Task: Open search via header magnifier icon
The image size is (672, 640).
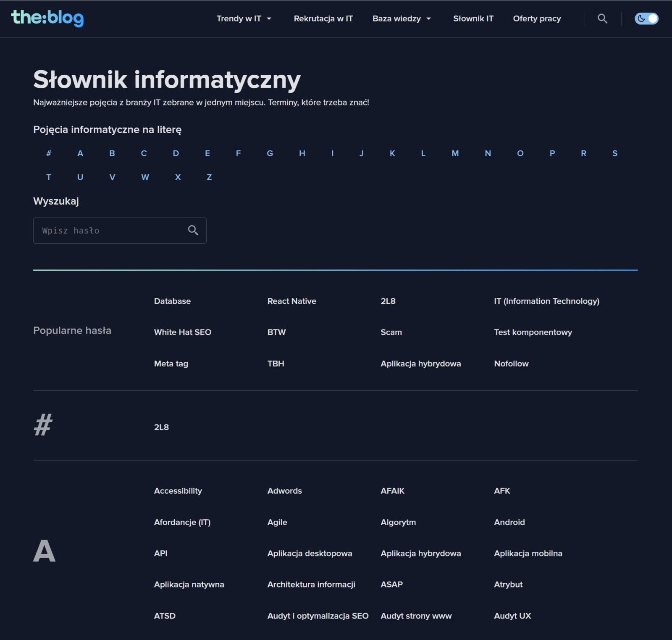Action: (602, 18)
